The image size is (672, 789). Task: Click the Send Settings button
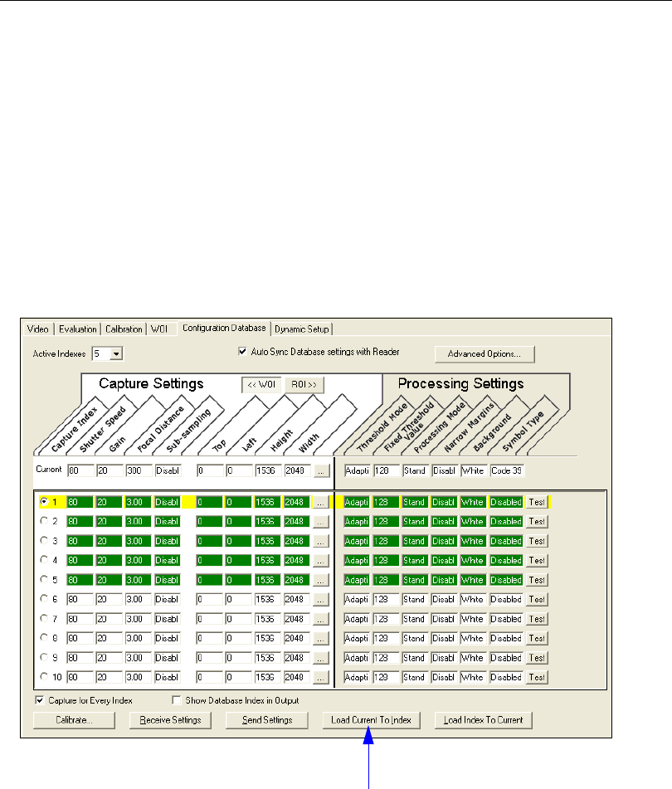(267, 720)
